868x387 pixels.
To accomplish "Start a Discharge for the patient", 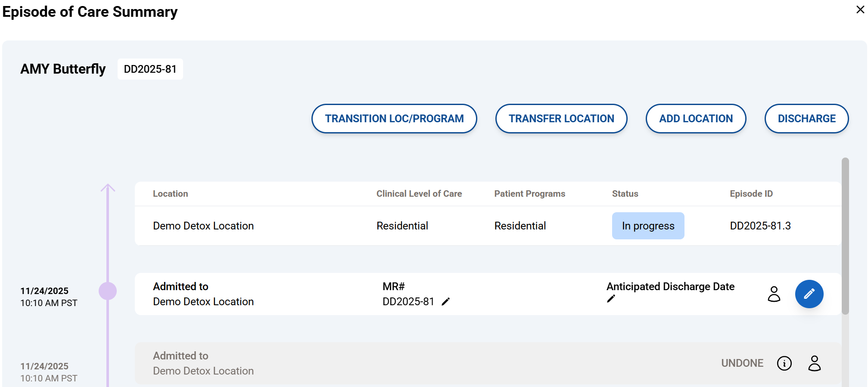I will click(806, 118).
